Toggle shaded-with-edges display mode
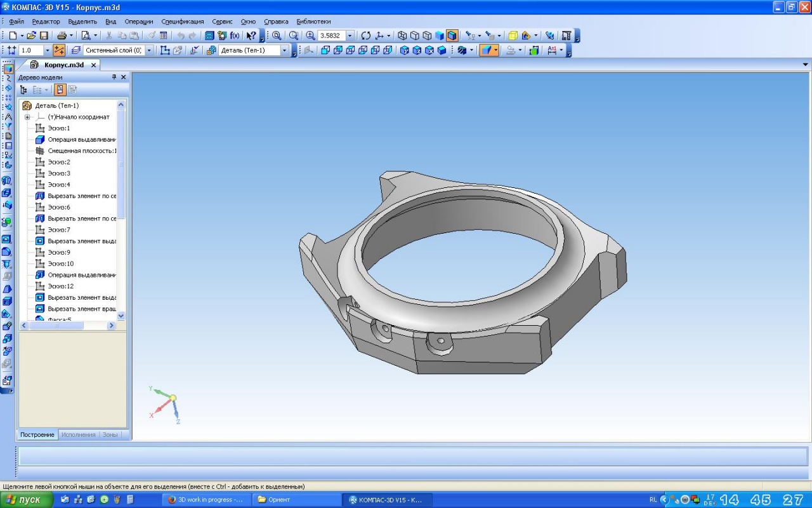 tap(452, 36)
